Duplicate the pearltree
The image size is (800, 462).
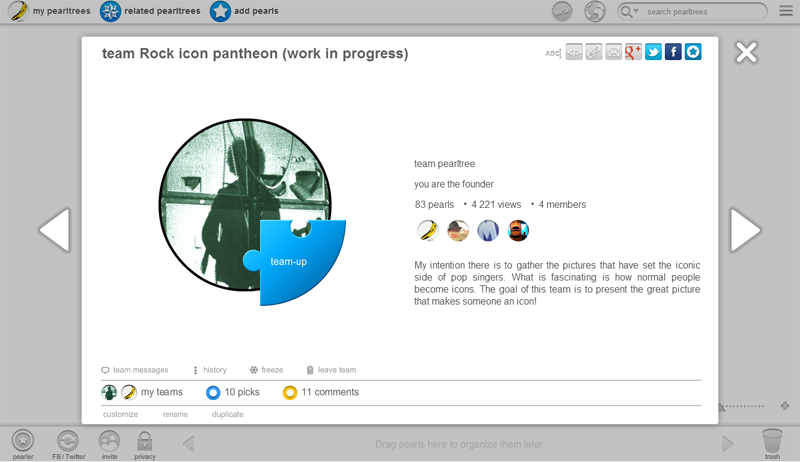coord(228,414)
